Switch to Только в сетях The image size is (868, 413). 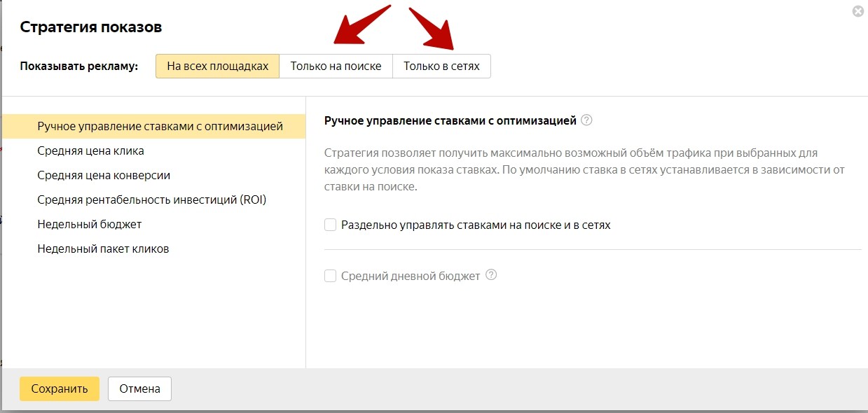point(441,66)
